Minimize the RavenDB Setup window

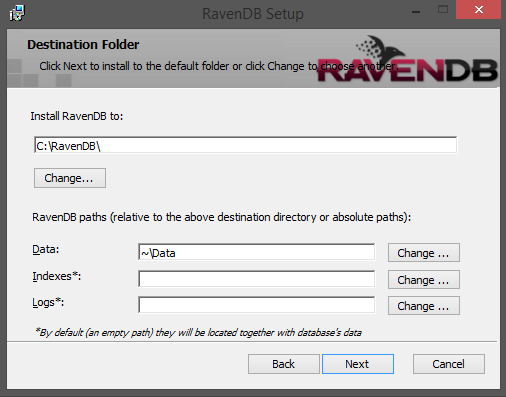click(416, 11)
